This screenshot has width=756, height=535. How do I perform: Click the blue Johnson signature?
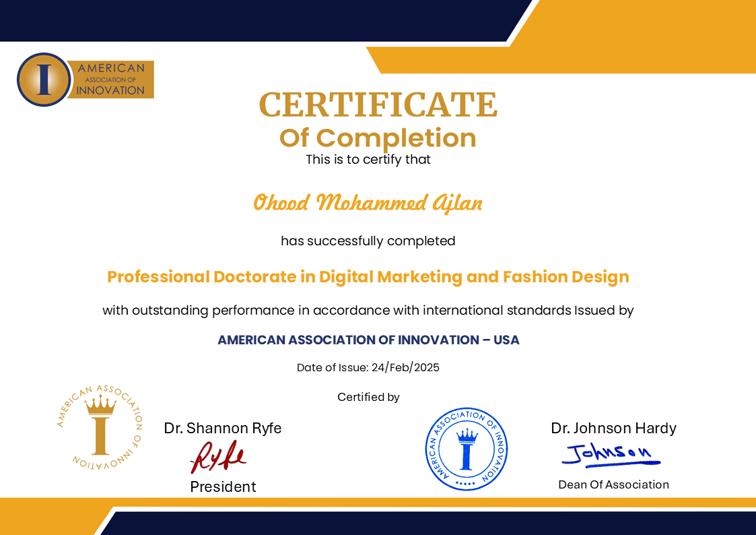[x=610, y=455]
